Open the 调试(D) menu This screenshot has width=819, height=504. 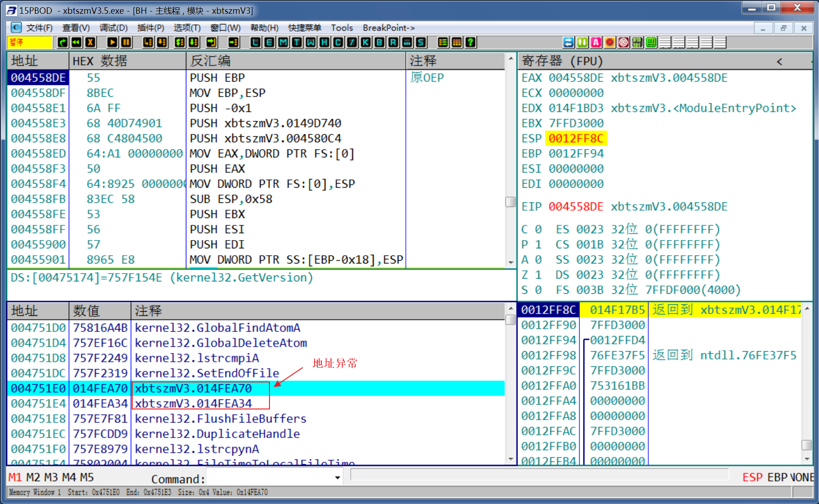coord(113,28)
